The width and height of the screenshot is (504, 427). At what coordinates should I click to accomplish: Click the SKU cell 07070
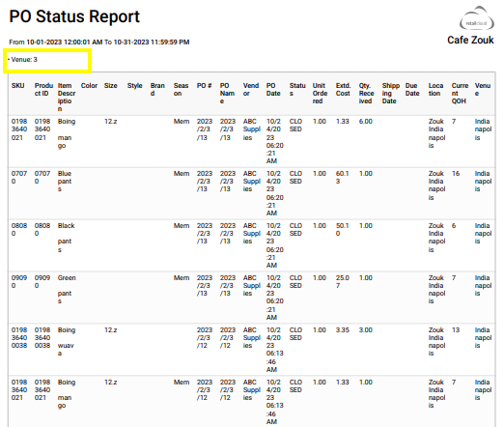point(19,178)
